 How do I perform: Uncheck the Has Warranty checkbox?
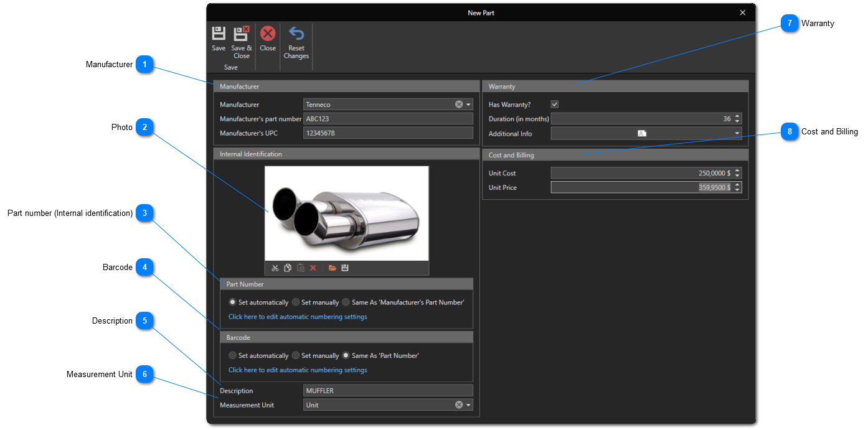pyautogui.click(x=555, y=105)
